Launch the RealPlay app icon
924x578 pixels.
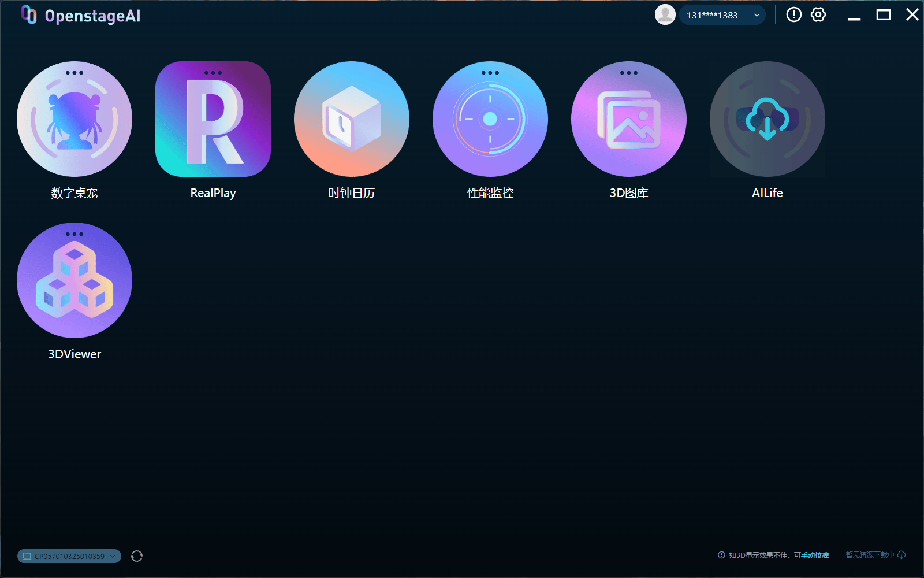pos(213,119)
